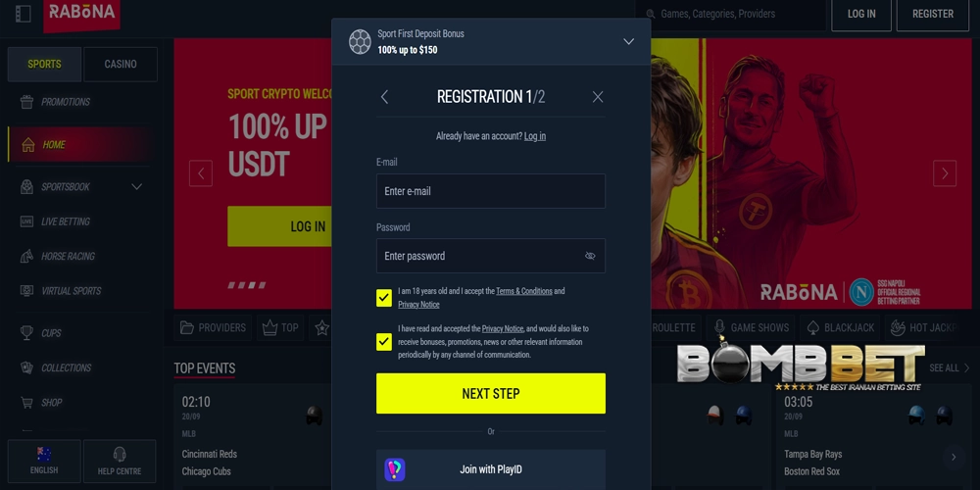980x490 pixels.
Task: Select the Horse Racing sidebar icon
Action: click(26, 256)
